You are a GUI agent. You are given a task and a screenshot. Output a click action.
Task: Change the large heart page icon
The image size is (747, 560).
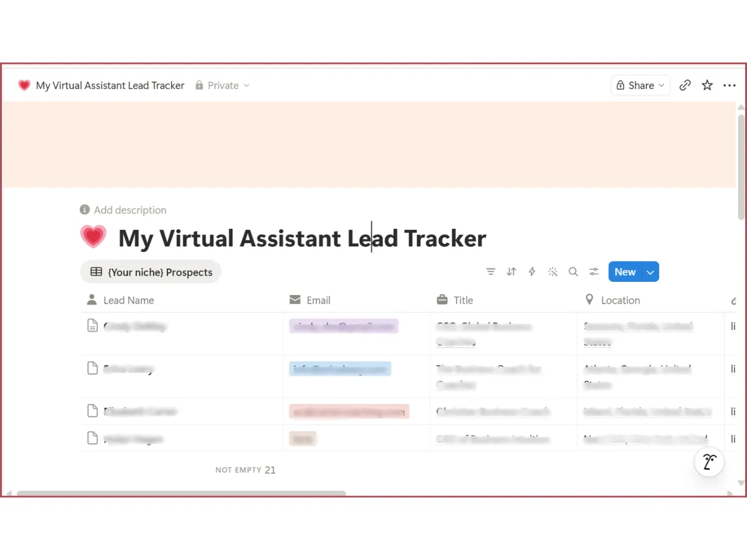pos(93,236)
